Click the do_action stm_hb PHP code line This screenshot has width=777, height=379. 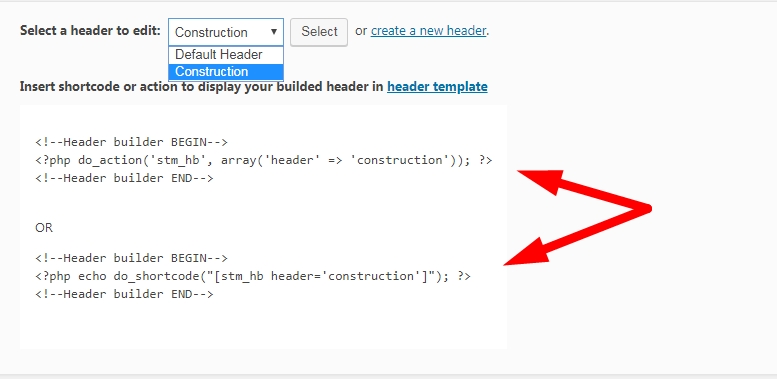point(264,161)
